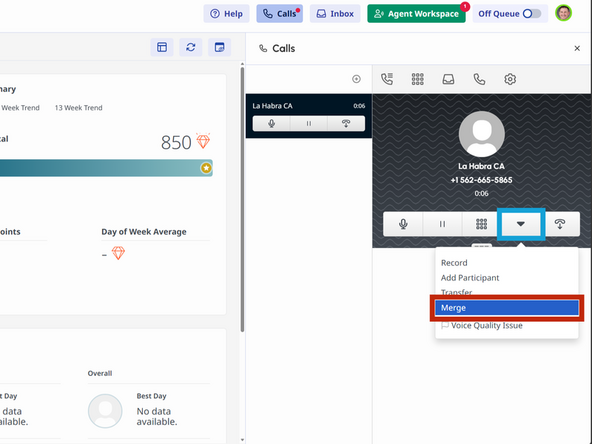Hold the call with pause button
The image size is (592, 444).
tap(442, 224)
